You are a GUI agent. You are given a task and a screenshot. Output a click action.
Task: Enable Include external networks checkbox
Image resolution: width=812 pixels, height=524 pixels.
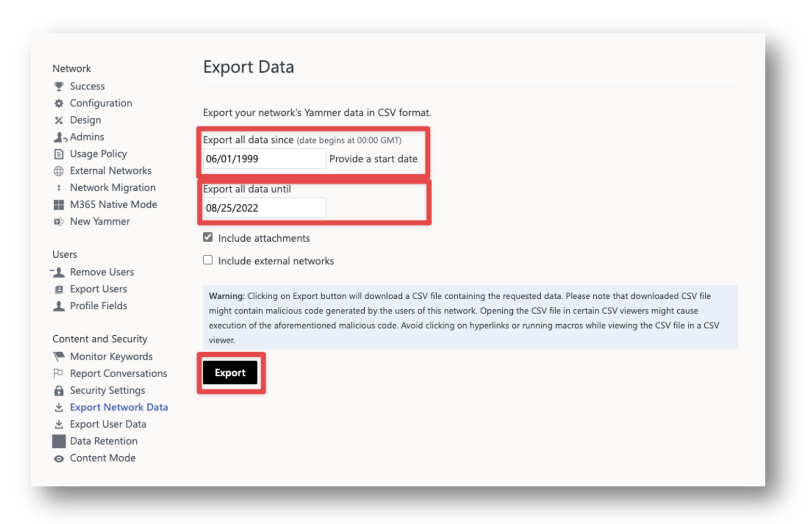click(208, 260)
